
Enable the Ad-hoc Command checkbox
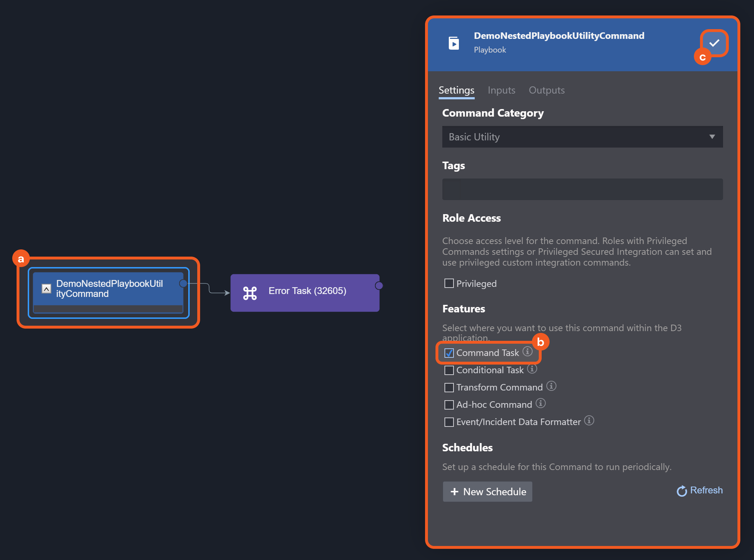click(x=449, y=405)
